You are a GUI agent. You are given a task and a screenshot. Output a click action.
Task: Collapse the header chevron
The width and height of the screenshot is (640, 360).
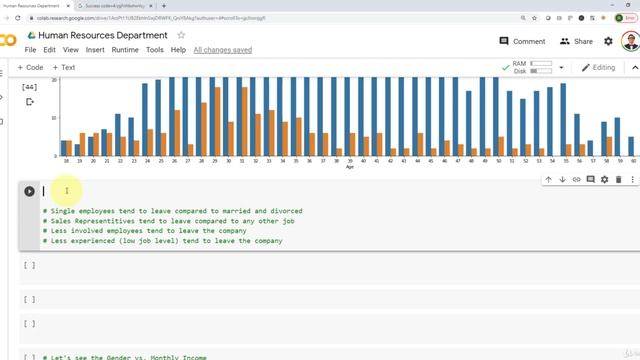pos(635,68)
